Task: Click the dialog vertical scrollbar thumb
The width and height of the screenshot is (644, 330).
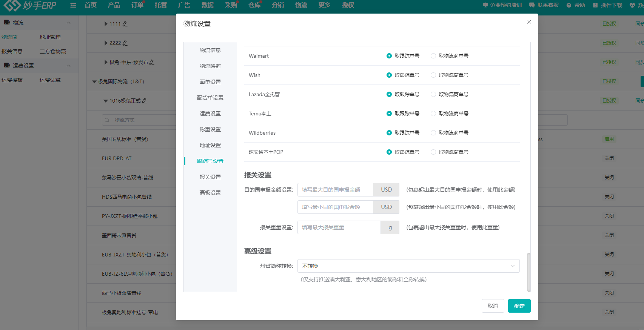Action: (529, 272)
